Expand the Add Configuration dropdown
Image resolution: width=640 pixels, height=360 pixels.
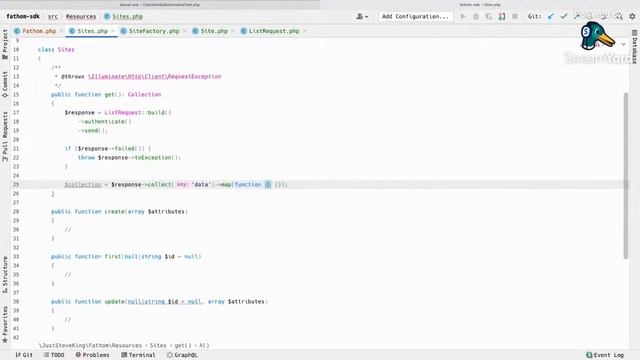[x=415, y=16]
